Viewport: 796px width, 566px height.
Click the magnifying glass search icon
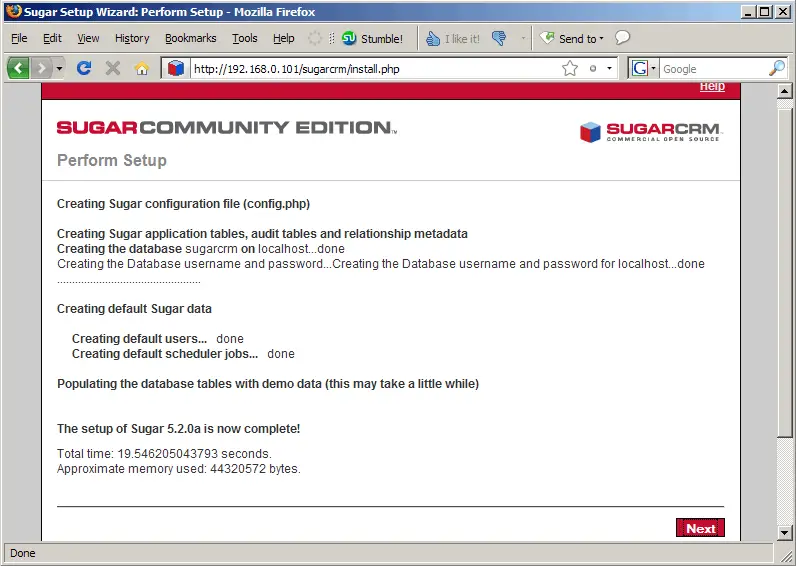click(x=777, y=68)
